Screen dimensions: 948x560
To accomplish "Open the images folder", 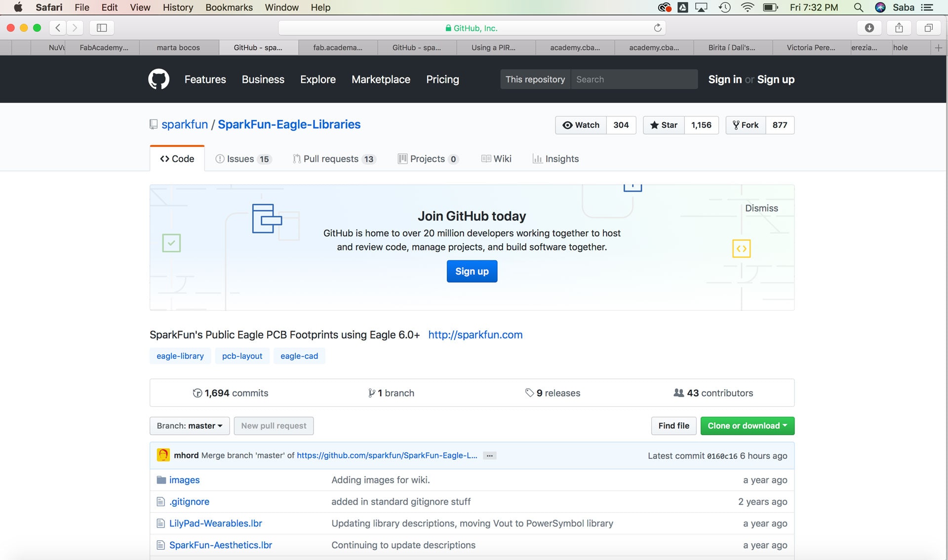I will [x=184, y=480].
